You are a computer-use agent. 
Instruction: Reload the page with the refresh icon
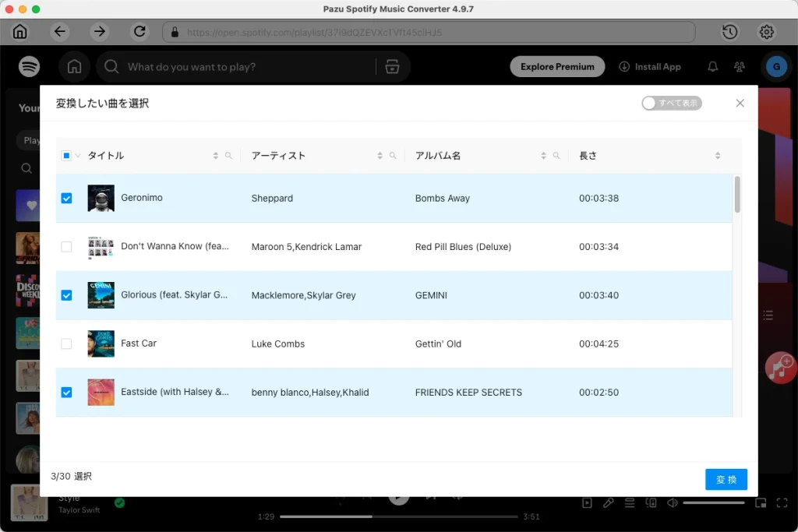click(x=139, y=31)
